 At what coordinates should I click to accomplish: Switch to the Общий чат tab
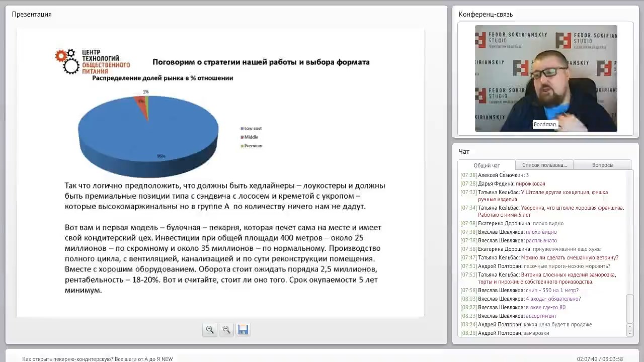pos(487,165)
